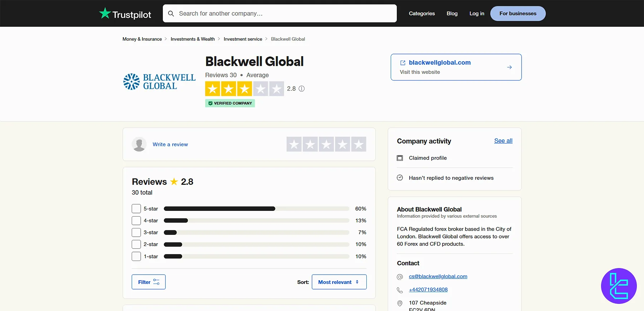
Task: Open the Most relevant sort dropdown
Action: (x=339, y=282)
